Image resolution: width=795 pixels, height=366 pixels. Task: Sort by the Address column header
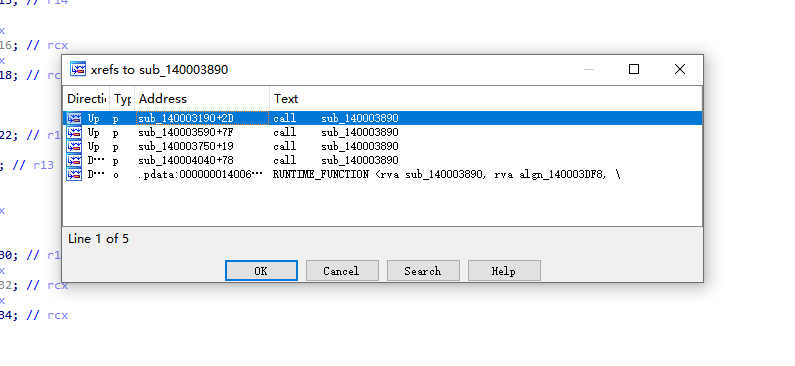[x=202, y=99]
